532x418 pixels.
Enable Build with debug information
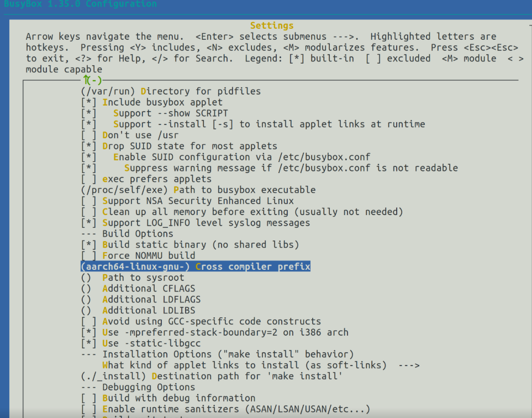[x=168, y=398]
